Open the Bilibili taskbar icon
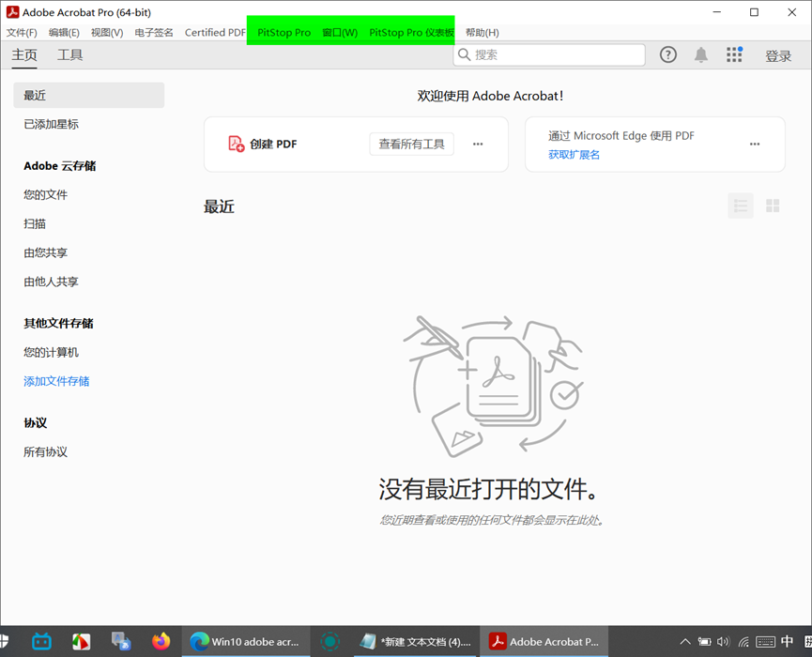Image resolution: width=812 pixels, height=657 pixels. (41, 642)
